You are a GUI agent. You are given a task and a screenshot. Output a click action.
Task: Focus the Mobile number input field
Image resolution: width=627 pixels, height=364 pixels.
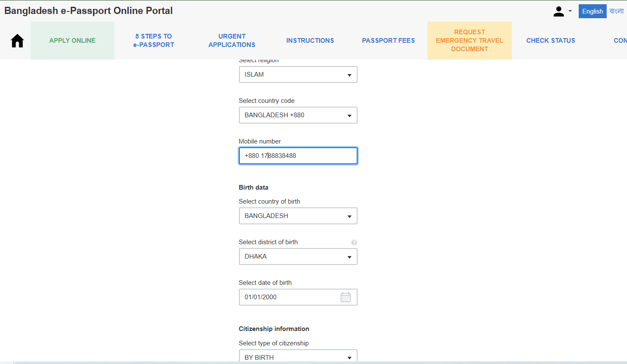pos(298,156)
